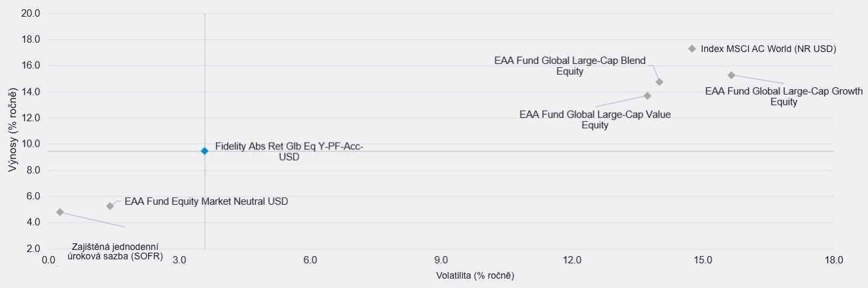Screen dimensions: 868x288
Task: Click the 12.0 tick on the Výnosy axis
Action: pyautogui.click(x=31, y=118)
